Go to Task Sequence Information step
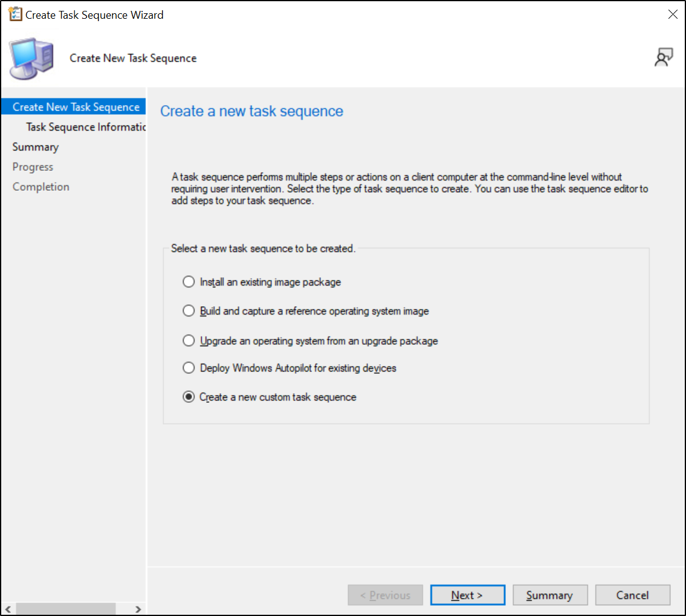The width and height of the screenshot is (686, 616). 85,127
